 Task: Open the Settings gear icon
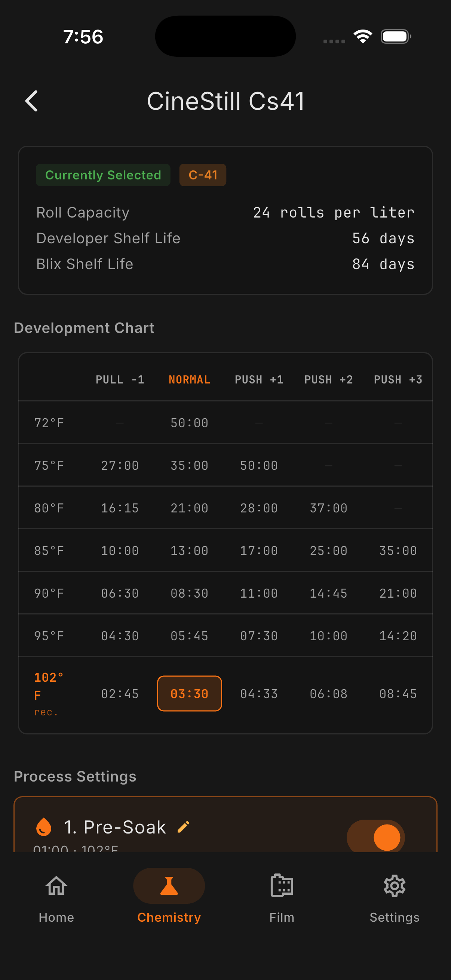coord(394,886)
